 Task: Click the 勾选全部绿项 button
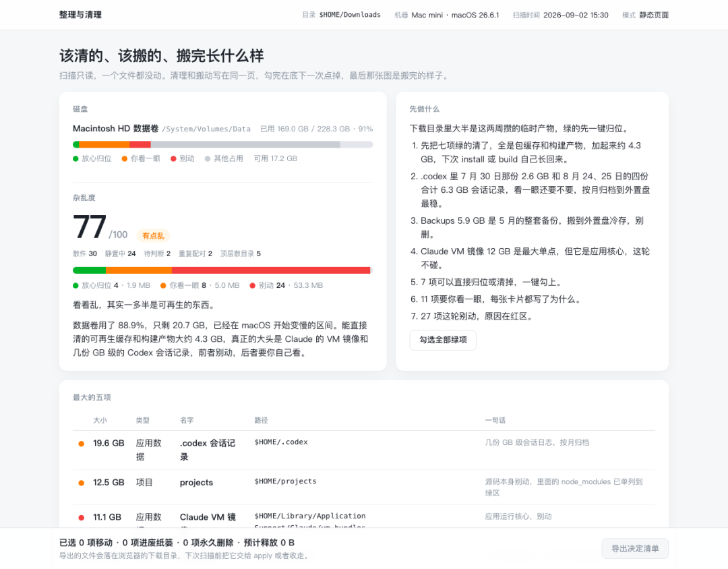coord(443,340)
